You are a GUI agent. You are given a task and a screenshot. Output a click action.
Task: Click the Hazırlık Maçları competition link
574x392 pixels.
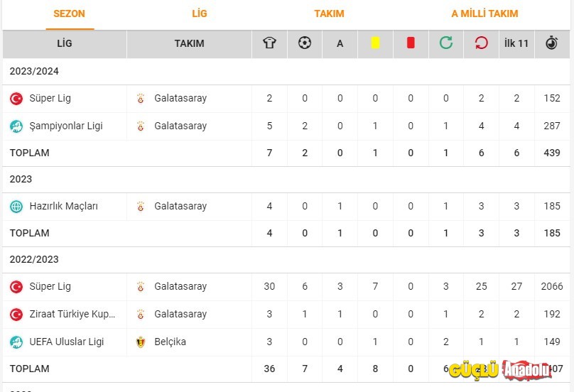tap(64, 206)
